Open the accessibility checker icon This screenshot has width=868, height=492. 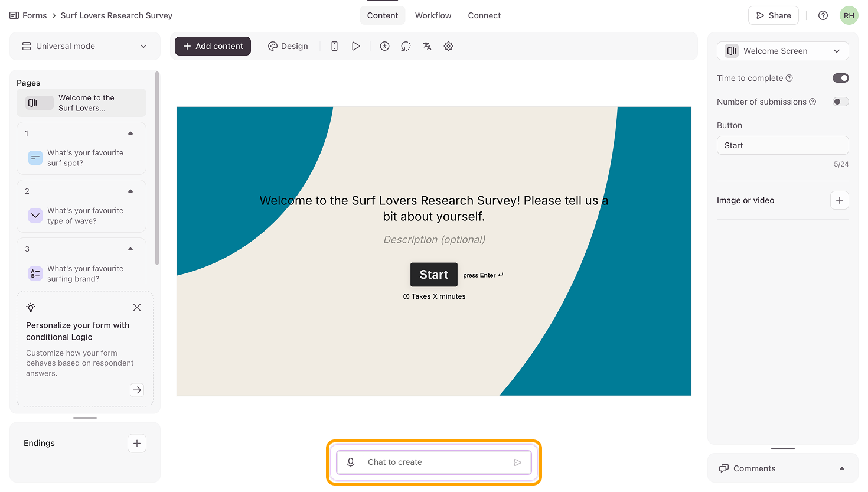tap(384, 46)
